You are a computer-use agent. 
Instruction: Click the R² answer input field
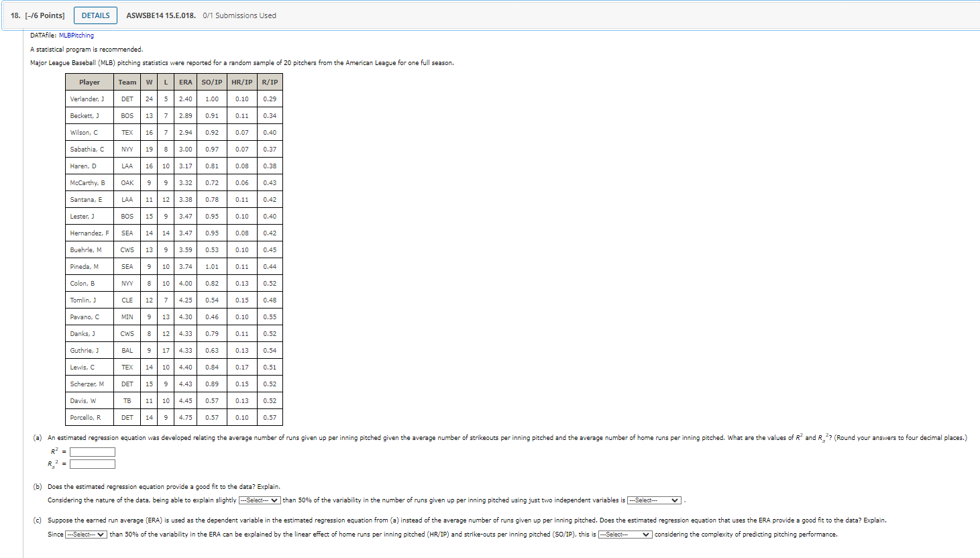tap(93, 452)
